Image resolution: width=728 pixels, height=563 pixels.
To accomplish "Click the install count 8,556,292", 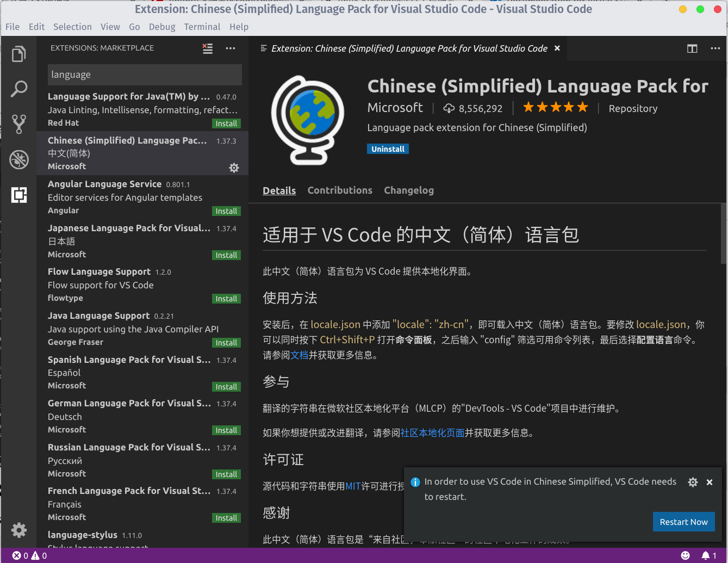I will coord(473,108).
